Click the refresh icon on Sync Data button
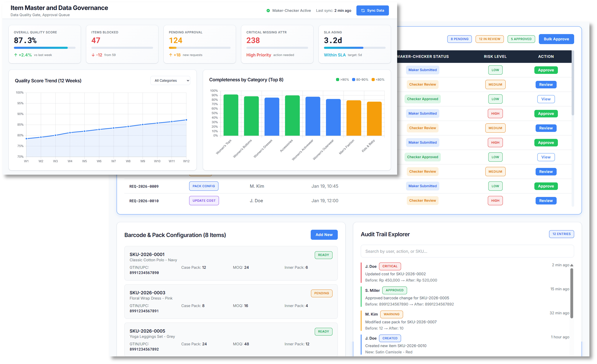Viewport: 597px width, 364px height. pyautogui.click(x=363, y=10)
